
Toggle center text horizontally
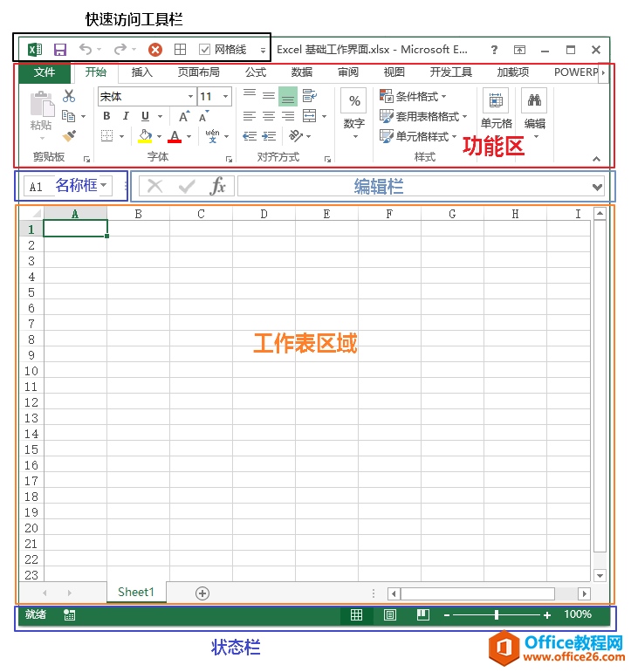[269, 116]
